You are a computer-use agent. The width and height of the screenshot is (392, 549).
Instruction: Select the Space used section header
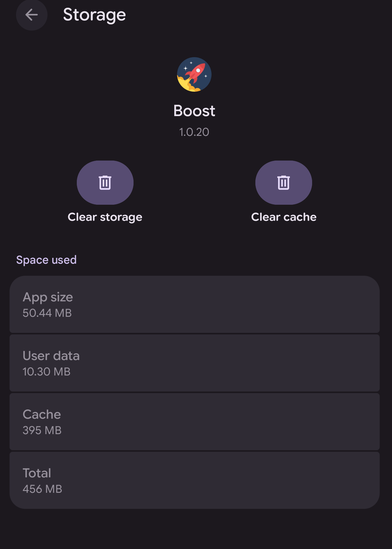click(x=46, y=260)
